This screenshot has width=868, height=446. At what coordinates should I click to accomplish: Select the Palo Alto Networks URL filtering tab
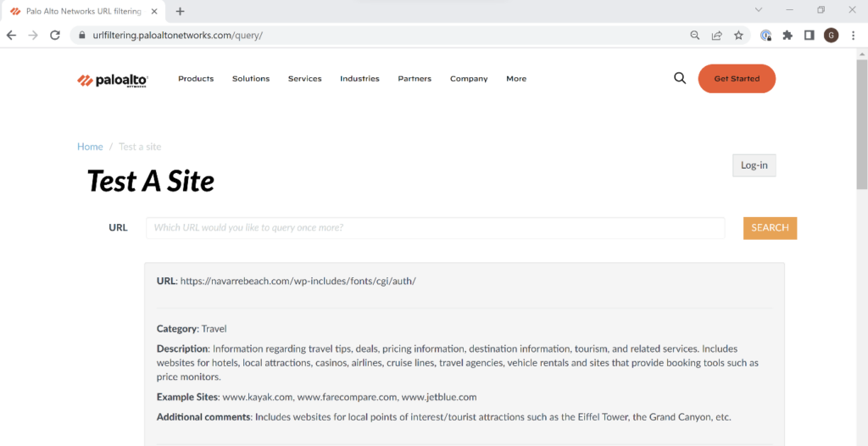83,11
